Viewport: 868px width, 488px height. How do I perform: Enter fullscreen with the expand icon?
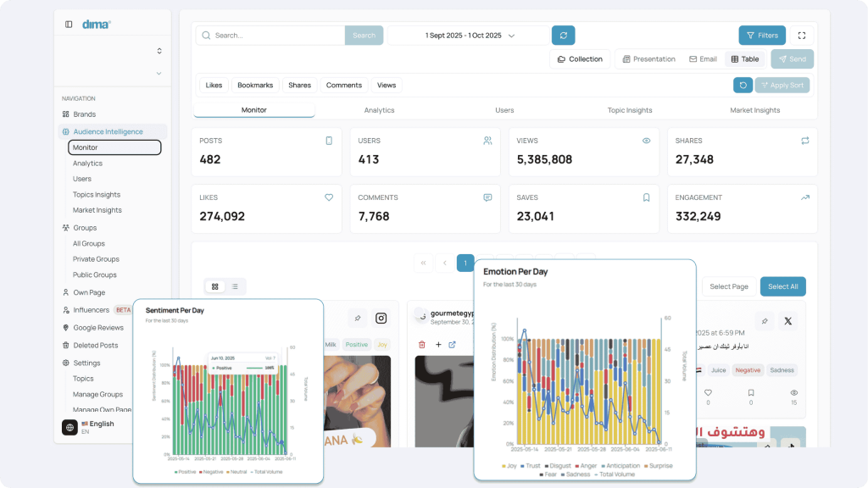click(802, 36)
